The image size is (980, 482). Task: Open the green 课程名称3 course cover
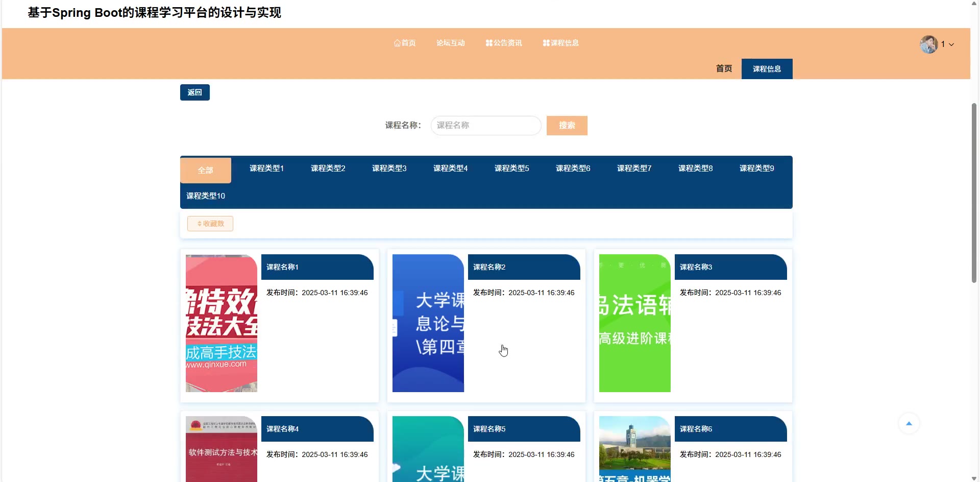(634, 323)
